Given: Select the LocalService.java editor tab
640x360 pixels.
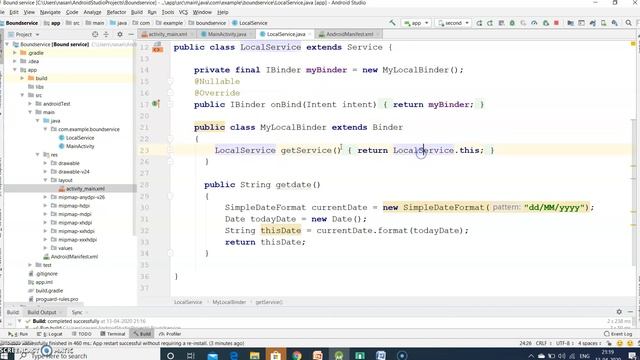Looking at the screenshot, I should (285, 34).
